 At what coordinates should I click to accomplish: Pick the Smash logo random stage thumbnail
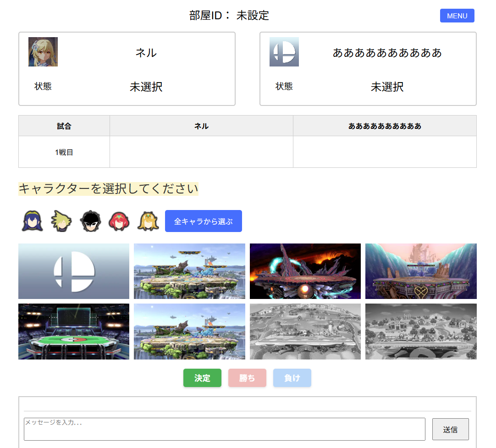[74, 271]
